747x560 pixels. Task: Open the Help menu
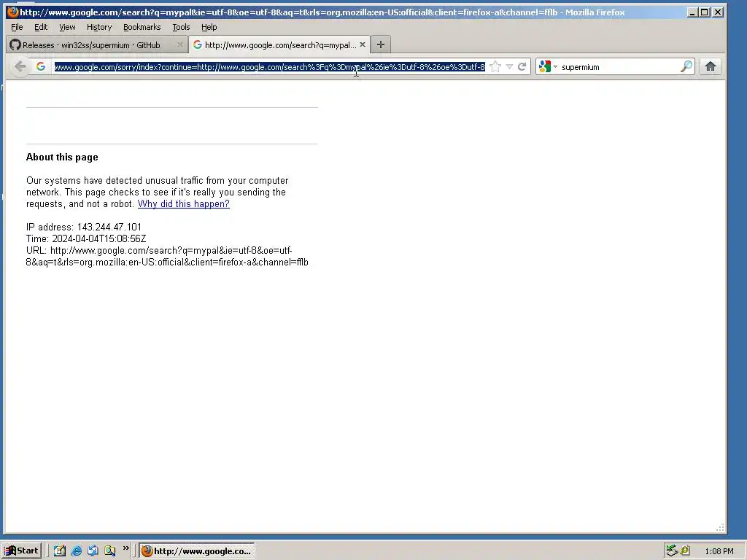(209, 27)
